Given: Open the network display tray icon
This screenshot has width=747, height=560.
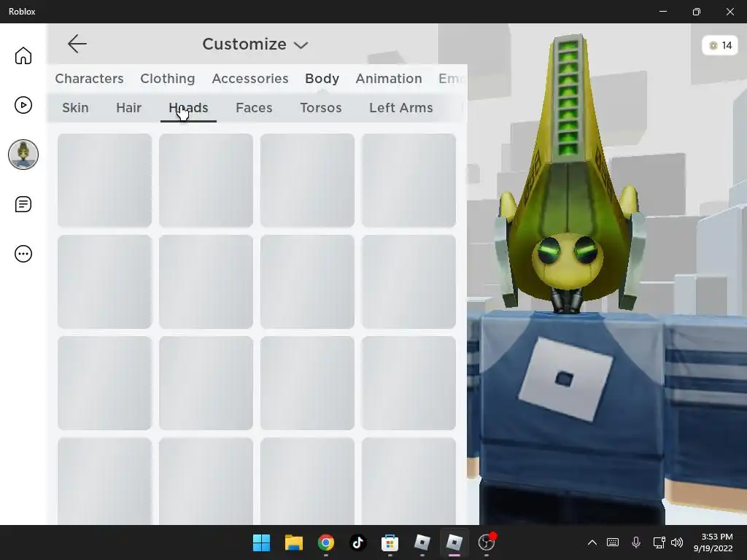Looking at the screenshot, I should click(659, 542).
